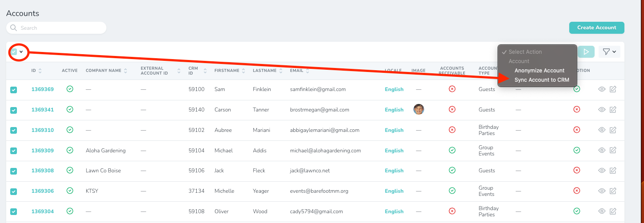644x223 pixels.
Task: Click Carson Tanner's profile image thumbnail
Action: 418,109
